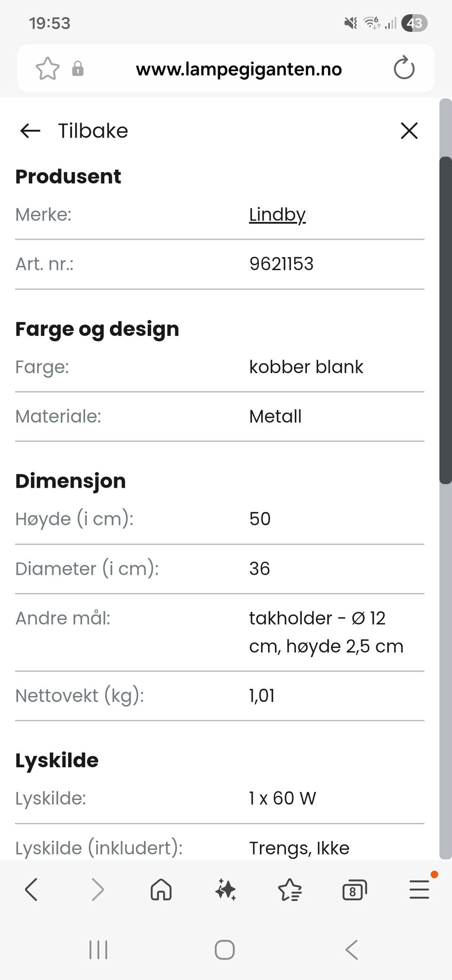Go back using the browser back arrow

pyautogui.click(x=32, y=890)
